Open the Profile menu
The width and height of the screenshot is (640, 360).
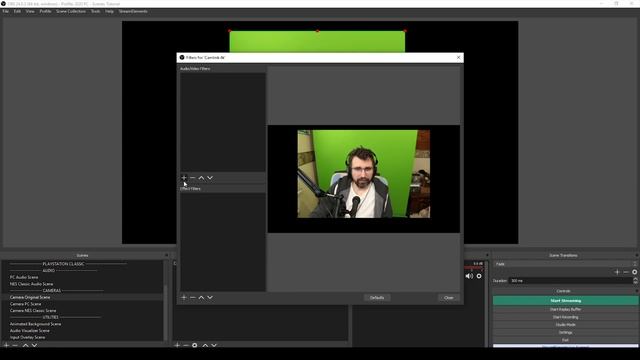pyautogui.click(x=45, y=11)
